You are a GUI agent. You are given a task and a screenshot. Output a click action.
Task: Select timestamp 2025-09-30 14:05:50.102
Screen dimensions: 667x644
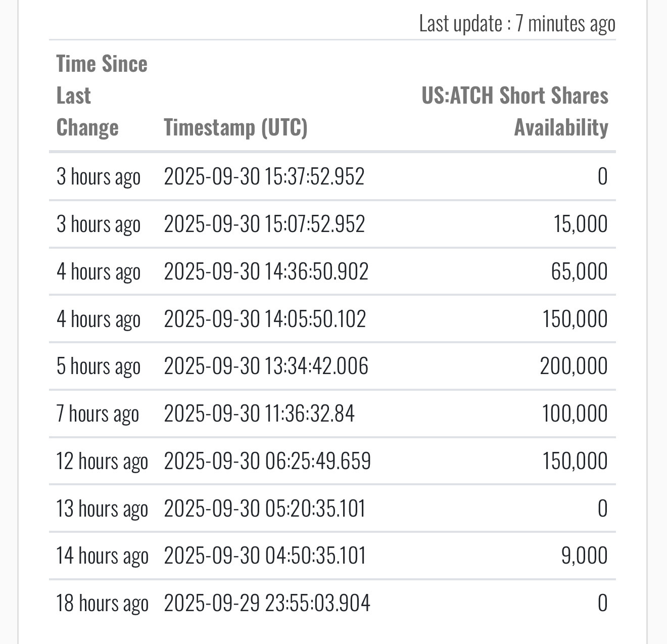[265, 319]
